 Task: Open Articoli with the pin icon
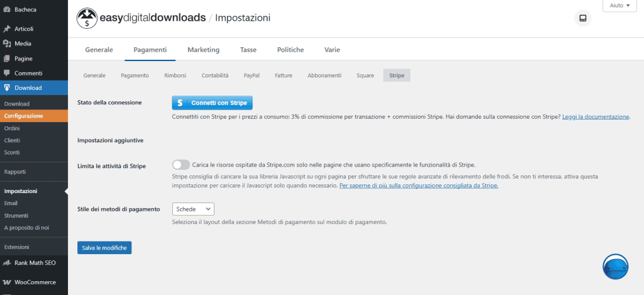[x=7, y=29]
